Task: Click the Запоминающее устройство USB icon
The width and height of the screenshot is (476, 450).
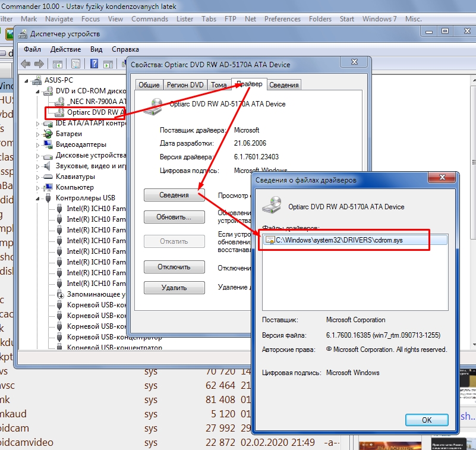Action: (x=60, y=294)
